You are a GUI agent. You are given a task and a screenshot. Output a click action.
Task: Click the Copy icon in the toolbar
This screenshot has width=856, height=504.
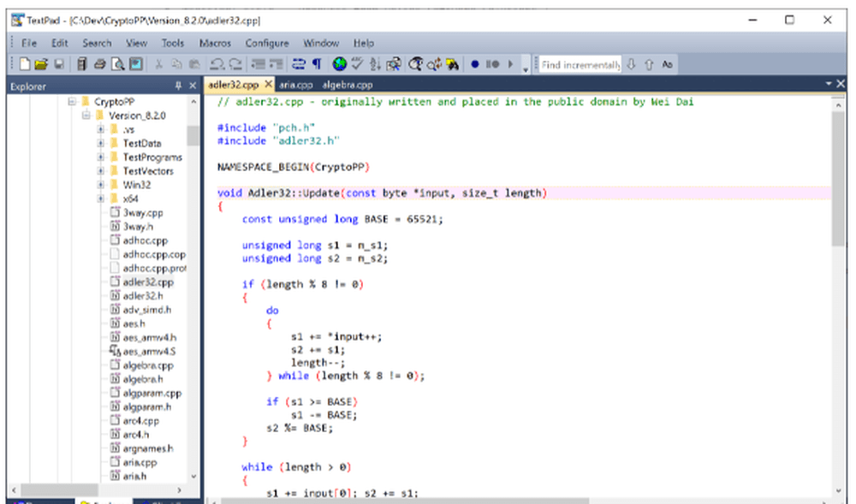(x=176, y=64)
